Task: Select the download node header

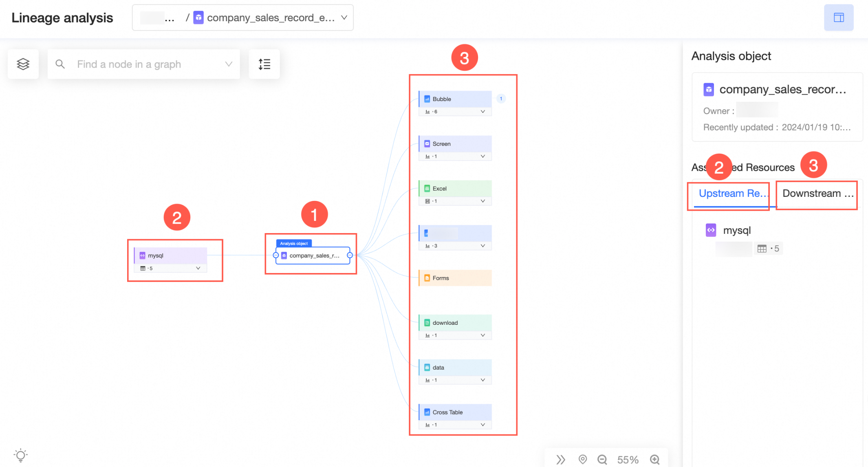Action: (x=455, y=323)
